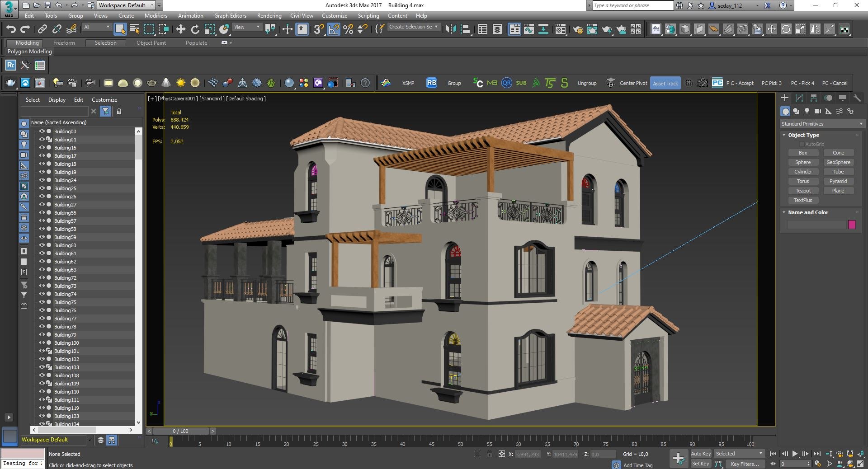Toggle the AutoGrid checkbox
This screenshot has height=469, width=868.
click(802, 144)
